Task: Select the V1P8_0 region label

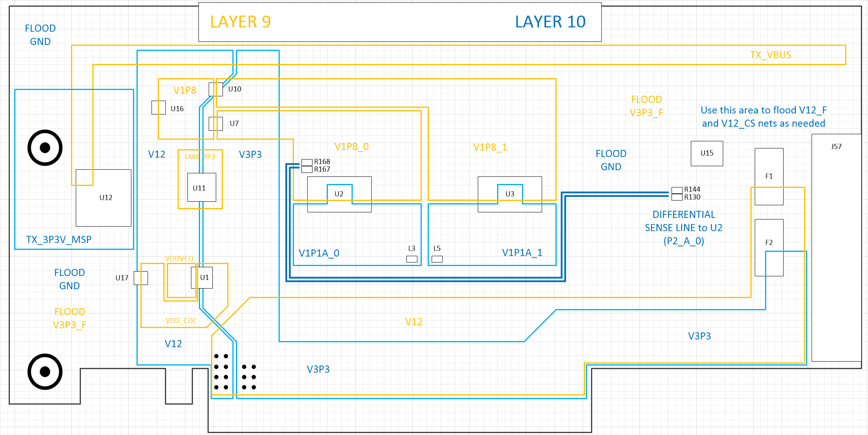Action: [352, 147]
